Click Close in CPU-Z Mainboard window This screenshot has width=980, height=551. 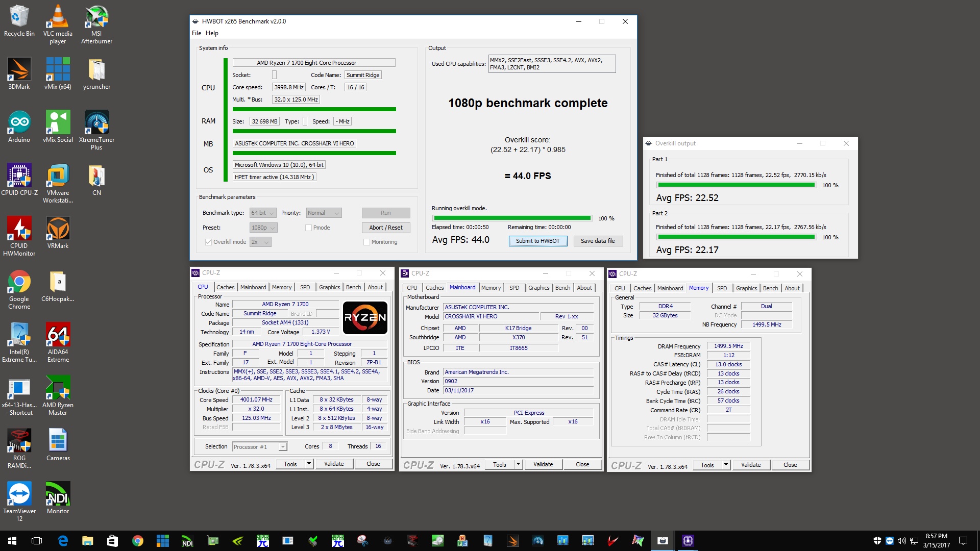pyautogui.click(x=582, y=464)
